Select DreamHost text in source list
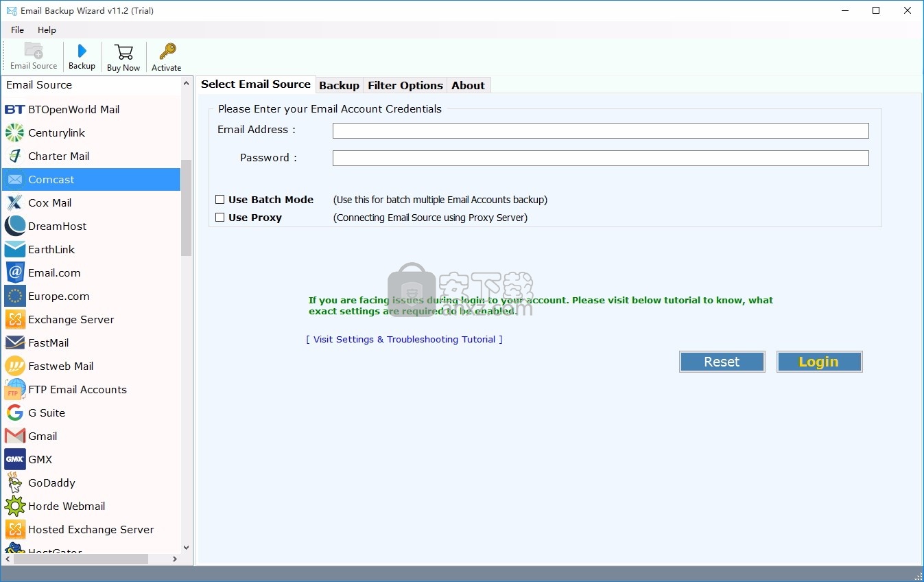The height and width of the screenshot is (582, 924). 58,226
